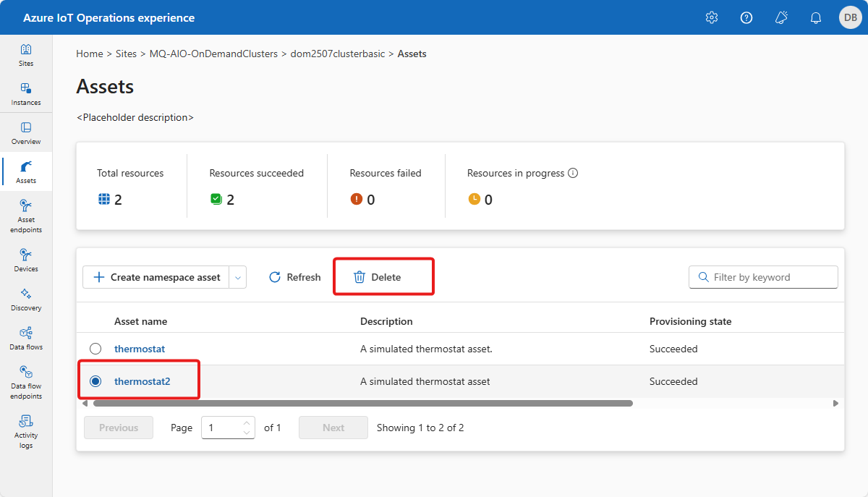
Task: Open the thermostat2 asset link
Action: 142,381
